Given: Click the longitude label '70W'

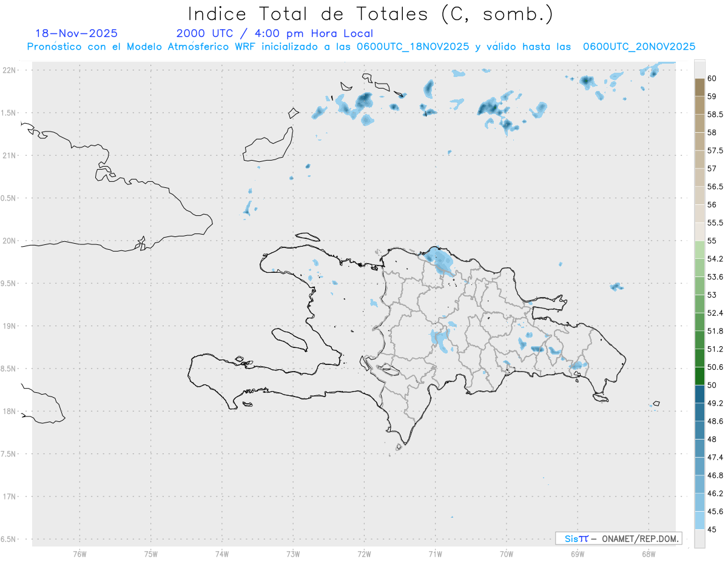Looking at the screenshot, I should [x=506, y=554].
